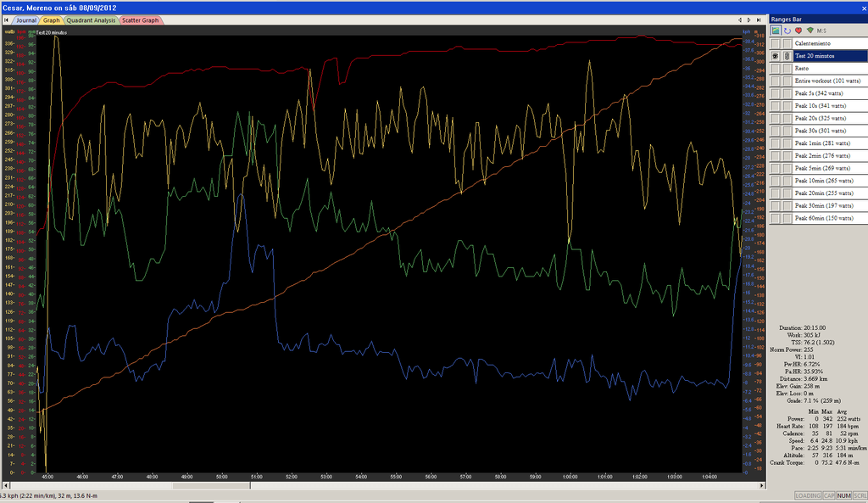
Task: Open the Quadrant Analysis tab
Action: tap(91, 19)
